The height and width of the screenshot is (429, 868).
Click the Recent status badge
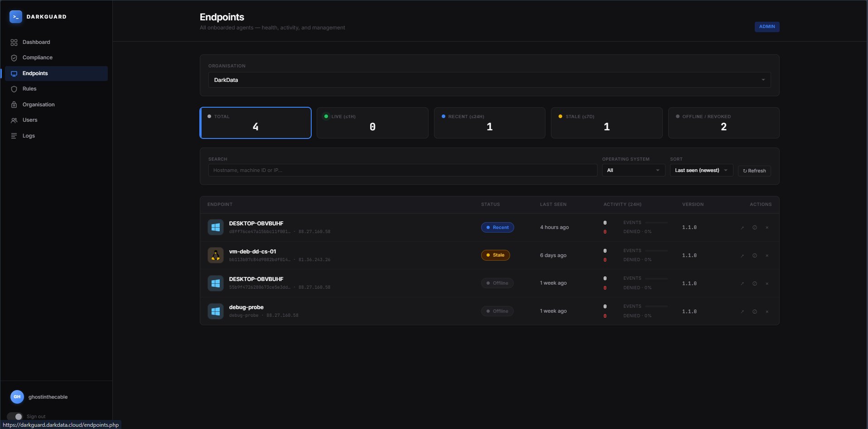[x=497, y=227]
